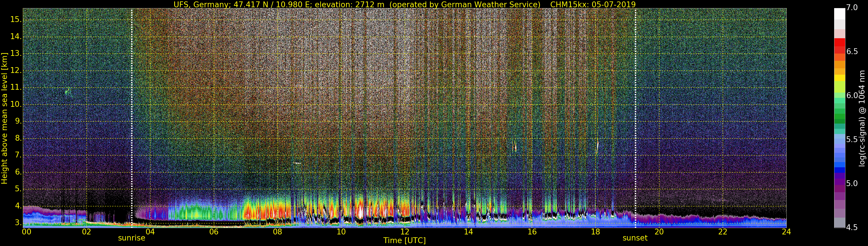Image resolution: width=868 pixels, height=246 pixels.
Task: Click the time axis tick '02'
Action: [x=86, y=232]
